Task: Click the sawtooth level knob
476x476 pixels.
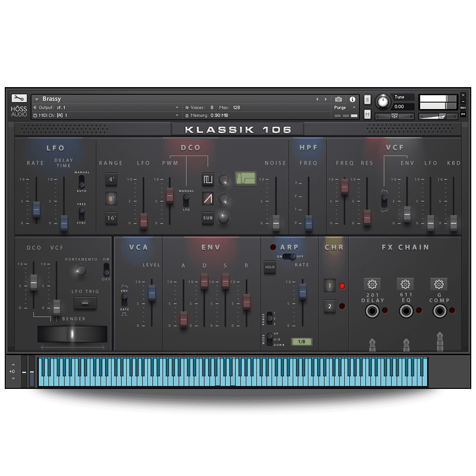Action: click(224, 199)
